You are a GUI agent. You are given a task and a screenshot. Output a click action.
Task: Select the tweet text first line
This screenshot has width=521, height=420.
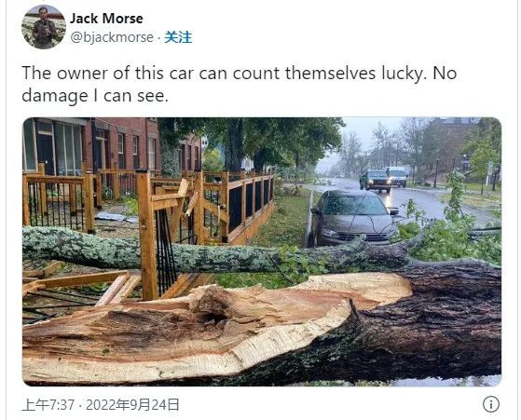[x=240, y=74]
